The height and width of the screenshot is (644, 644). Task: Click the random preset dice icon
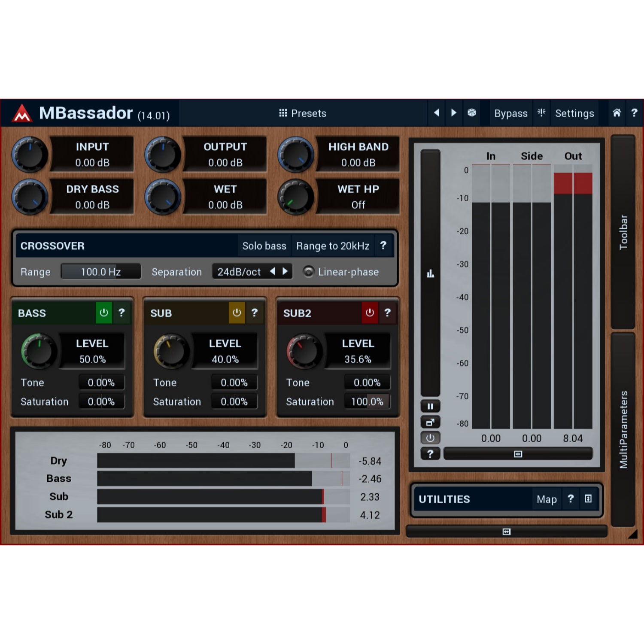[472, 113]
